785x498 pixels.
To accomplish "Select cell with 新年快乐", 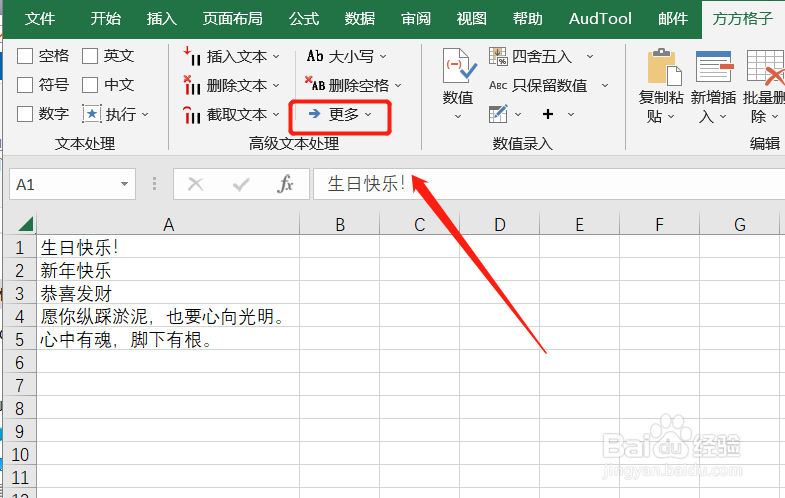I will point(168,270).
